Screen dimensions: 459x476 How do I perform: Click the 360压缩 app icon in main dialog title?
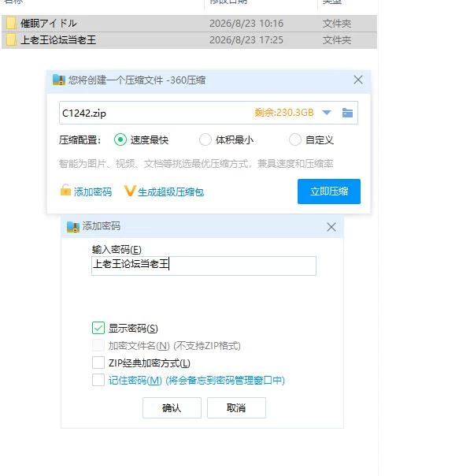[x=58, y=80]
